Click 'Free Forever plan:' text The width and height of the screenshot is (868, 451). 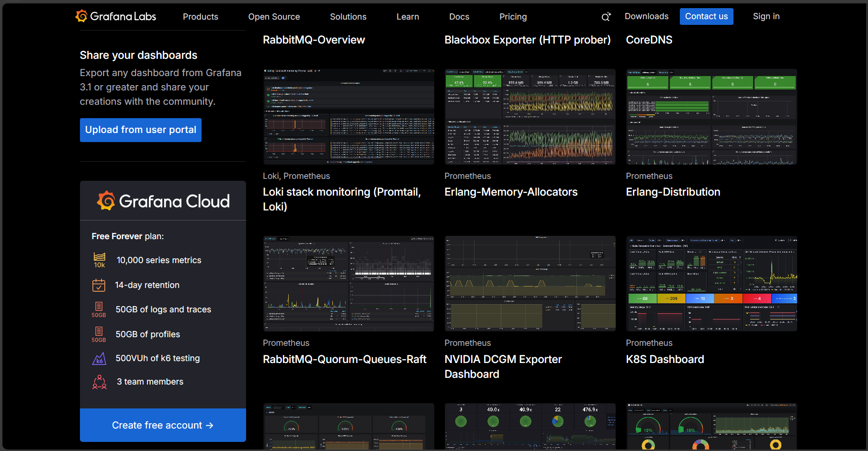[128, 236]
